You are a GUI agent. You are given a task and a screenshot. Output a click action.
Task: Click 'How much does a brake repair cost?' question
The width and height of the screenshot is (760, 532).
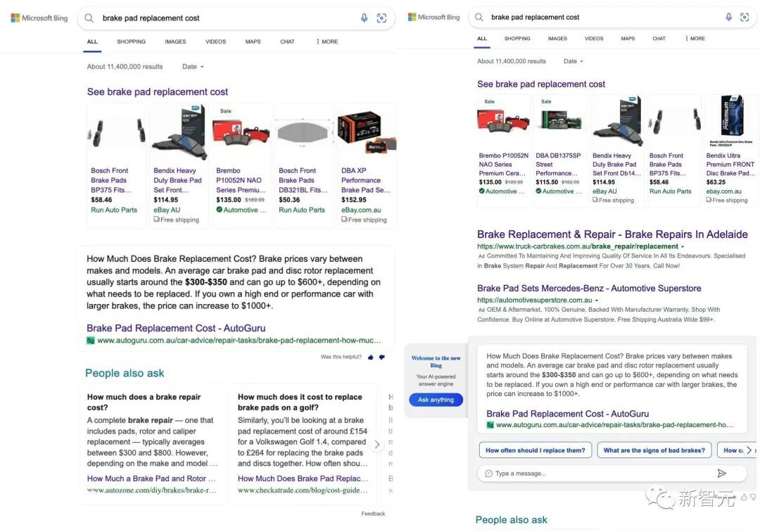coord(144,402)
